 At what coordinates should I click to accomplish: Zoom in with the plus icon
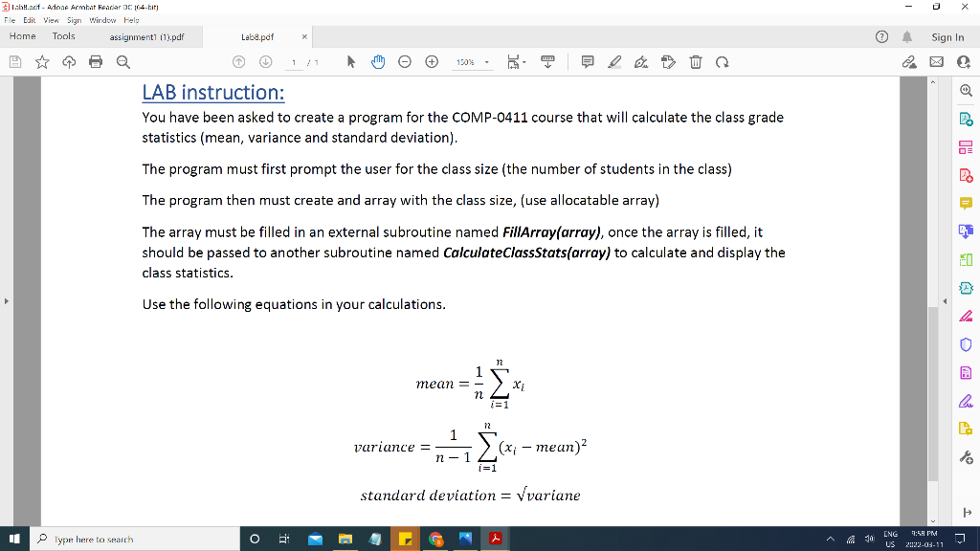pyautogui.click(x=432, y=62)
